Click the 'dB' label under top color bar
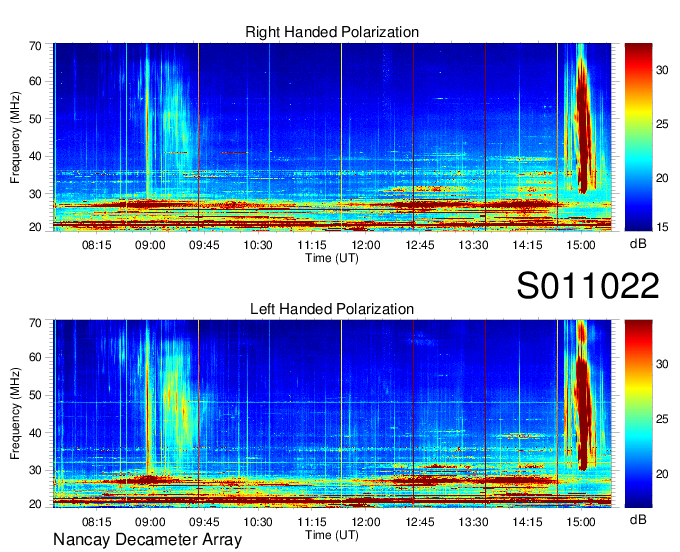This screenshot has width=680, height=552. pyautogui.click(x=638, y=244)
